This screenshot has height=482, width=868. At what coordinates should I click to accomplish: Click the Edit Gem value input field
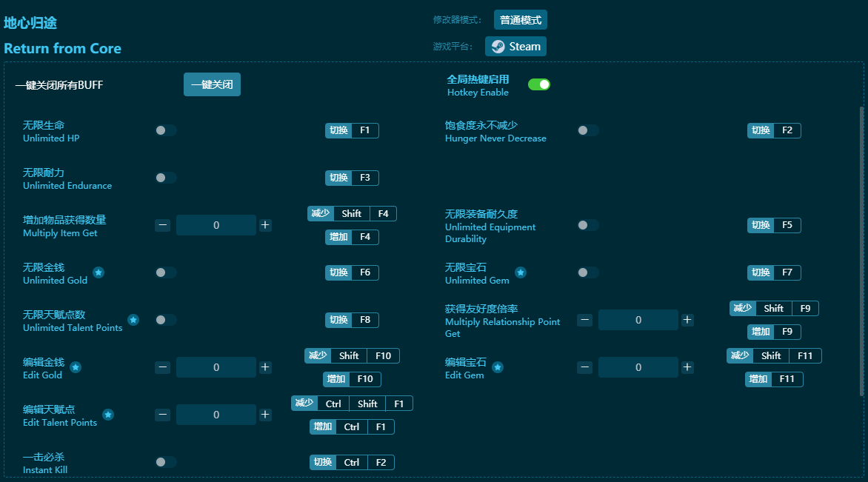(x=638, y=366)
